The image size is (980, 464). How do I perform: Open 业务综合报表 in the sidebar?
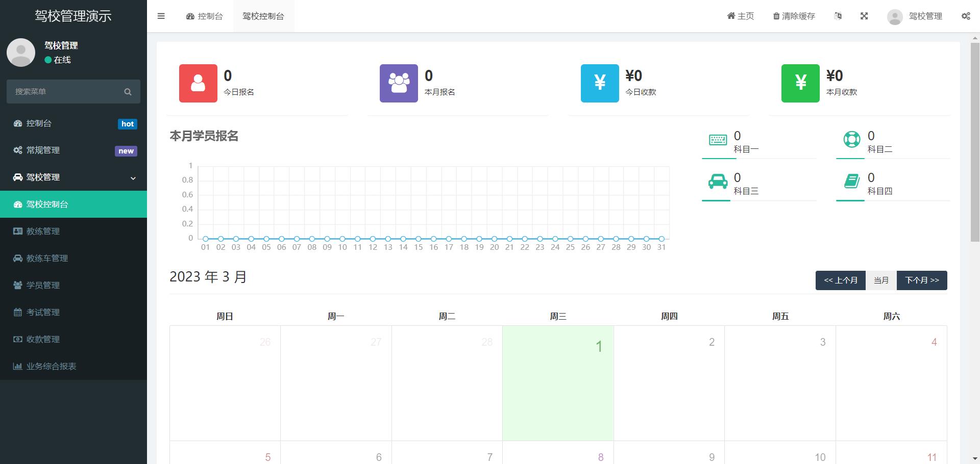click(x=73, y=367)
